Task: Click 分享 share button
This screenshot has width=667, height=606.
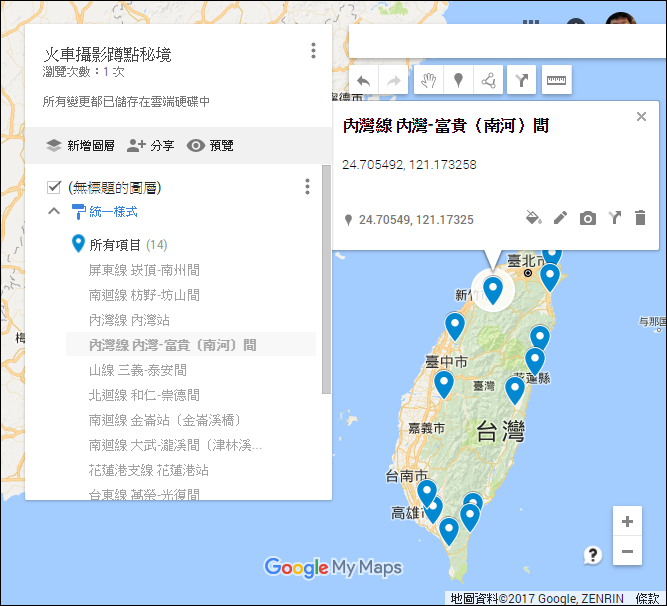Action: tap(151, 145)
